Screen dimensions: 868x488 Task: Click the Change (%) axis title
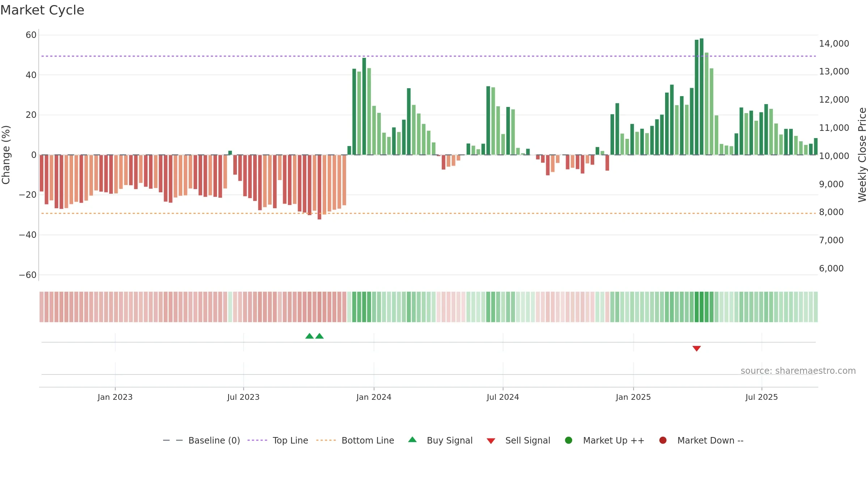[6, 155]
